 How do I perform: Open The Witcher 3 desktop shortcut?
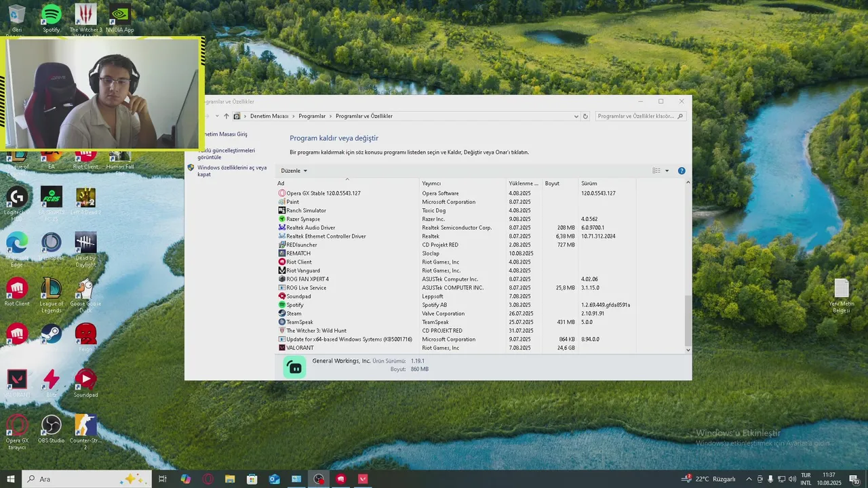[x=85, y=19]
